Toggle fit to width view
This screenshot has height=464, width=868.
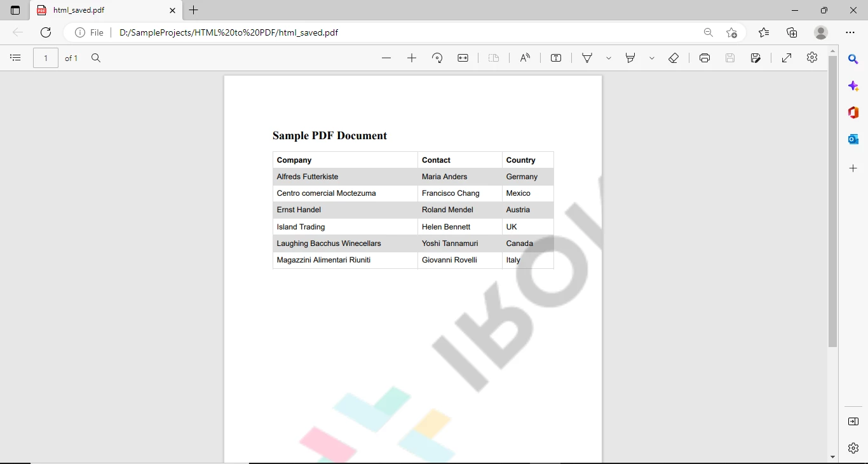point(463,58)
